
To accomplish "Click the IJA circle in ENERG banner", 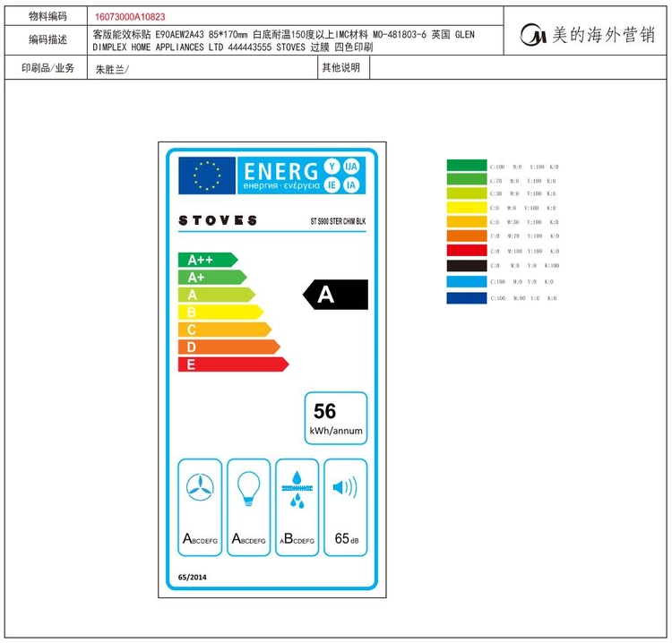I will point(351,167).
